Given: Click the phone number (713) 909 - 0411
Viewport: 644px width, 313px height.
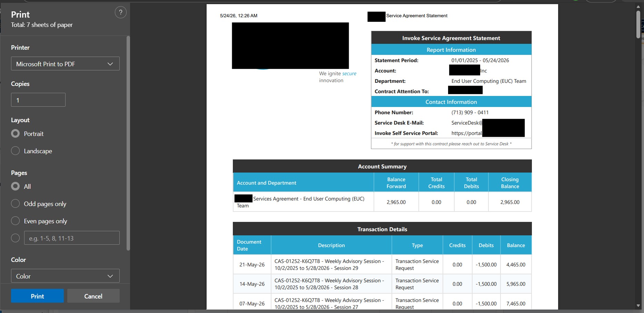Looking at the screenshot, I should (470, 113).
